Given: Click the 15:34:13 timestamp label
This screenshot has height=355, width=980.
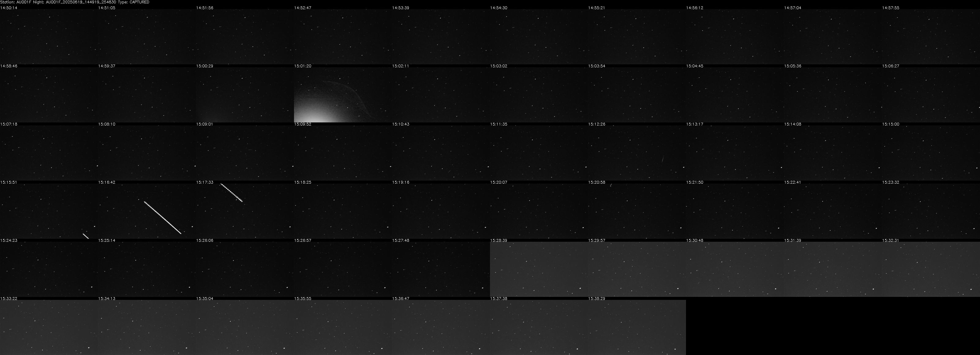Looking at the screenshot, I should click(107, 299).
